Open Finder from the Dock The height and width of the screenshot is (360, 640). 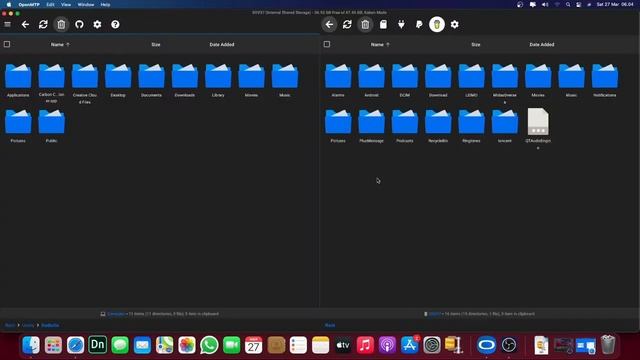31,345
